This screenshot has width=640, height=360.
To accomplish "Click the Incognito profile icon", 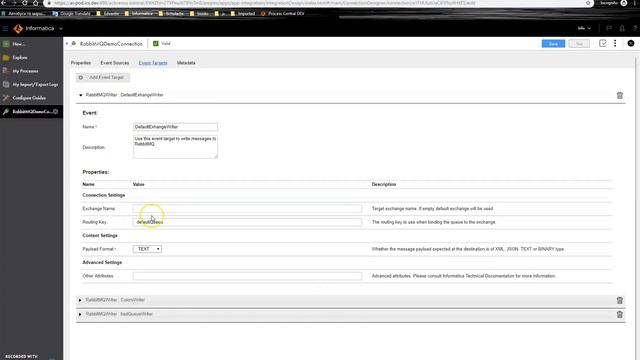I will (x=624, y=3).
